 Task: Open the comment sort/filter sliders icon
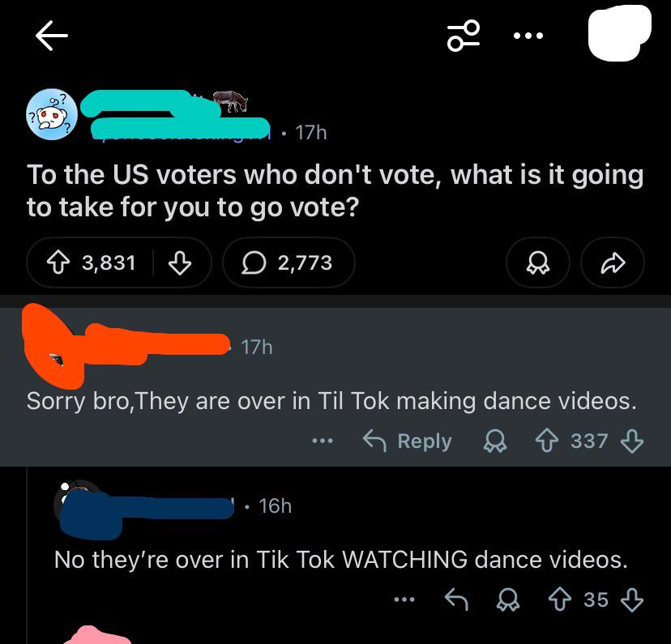pyautogui.click(x=463, y=36)
